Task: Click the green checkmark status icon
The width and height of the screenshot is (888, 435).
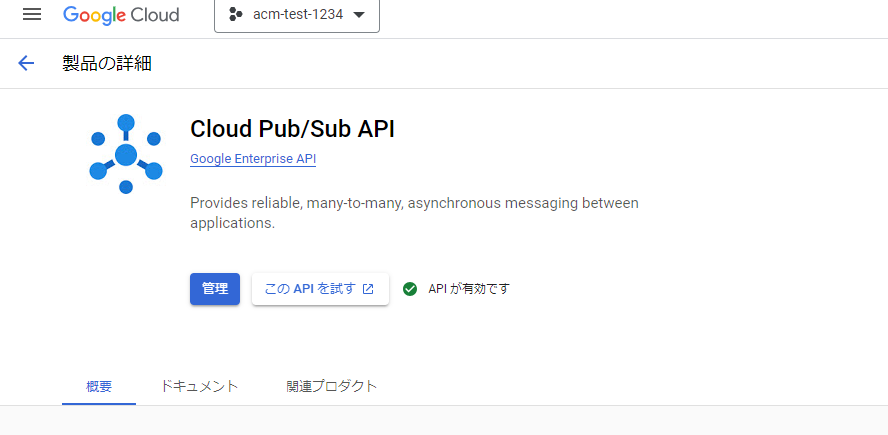Action: coord(409,289)
